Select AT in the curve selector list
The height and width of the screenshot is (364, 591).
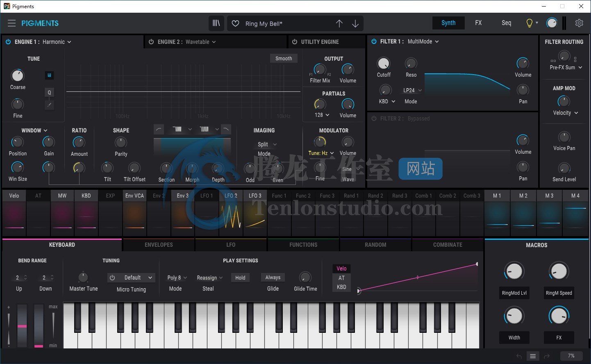pyautogui.click(x=341, y=278)
